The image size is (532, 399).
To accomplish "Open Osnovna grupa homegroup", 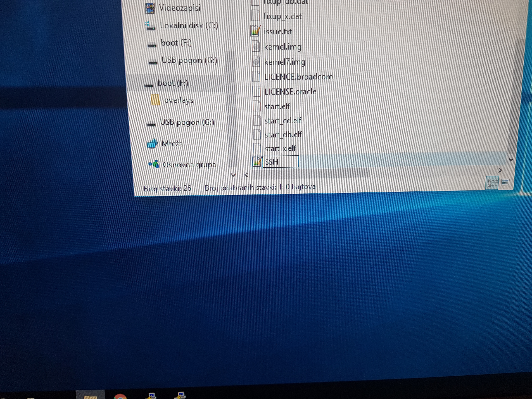I will pos(189,165).
